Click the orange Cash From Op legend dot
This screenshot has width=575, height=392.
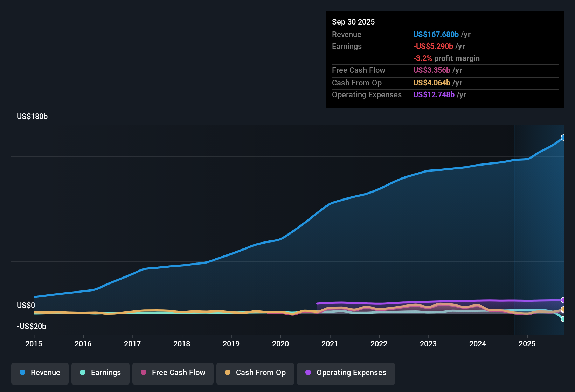(x=227, y=373)
